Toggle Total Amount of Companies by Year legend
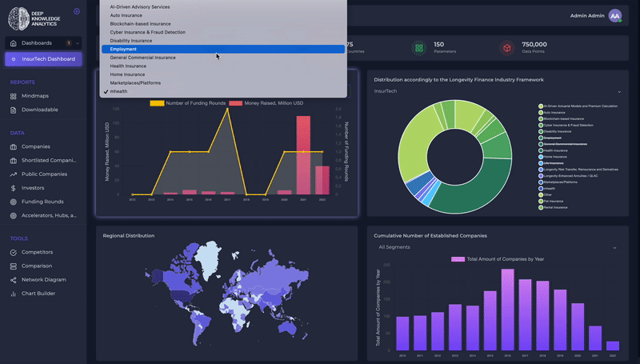Screen dimensions: 640x364 tap(497, 259)
